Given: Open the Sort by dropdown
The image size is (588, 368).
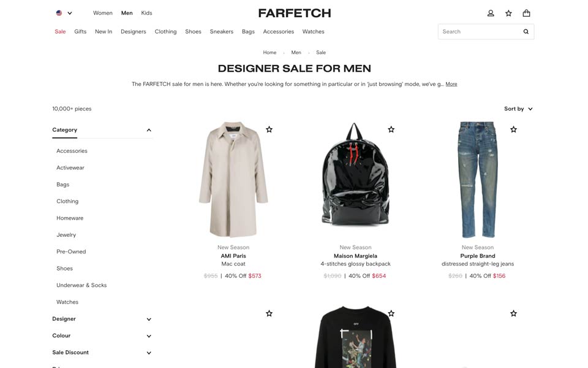Looking at the screenshot, I should click(x=518, y=109).
